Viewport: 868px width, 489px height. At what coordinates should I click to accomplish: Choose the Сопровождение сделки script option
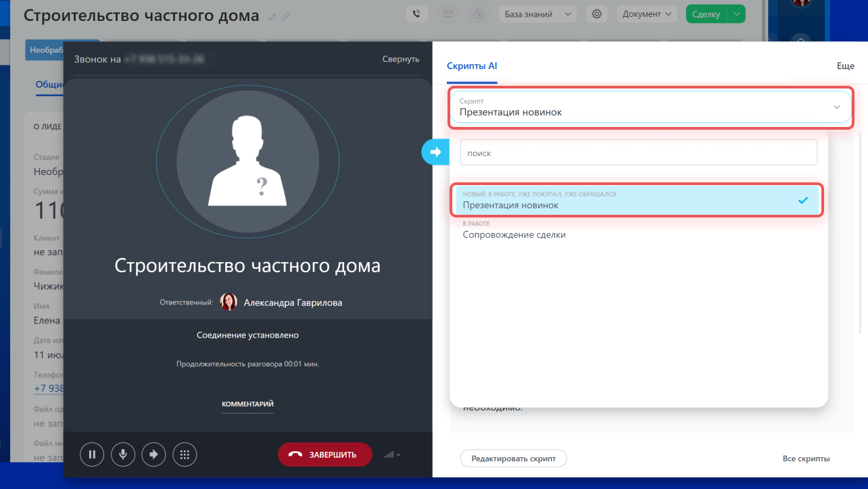tap(514, 234)
